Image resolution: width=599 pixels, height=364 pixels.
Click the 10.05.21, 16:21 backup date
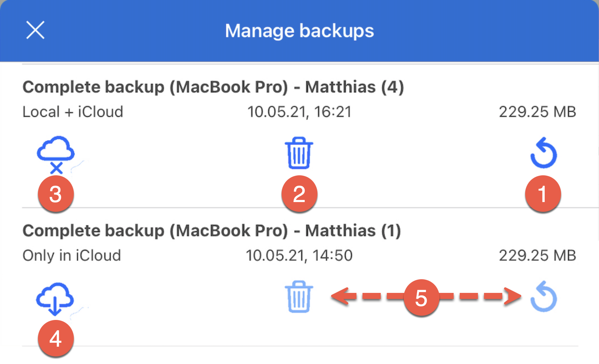(x=299, y=112)
